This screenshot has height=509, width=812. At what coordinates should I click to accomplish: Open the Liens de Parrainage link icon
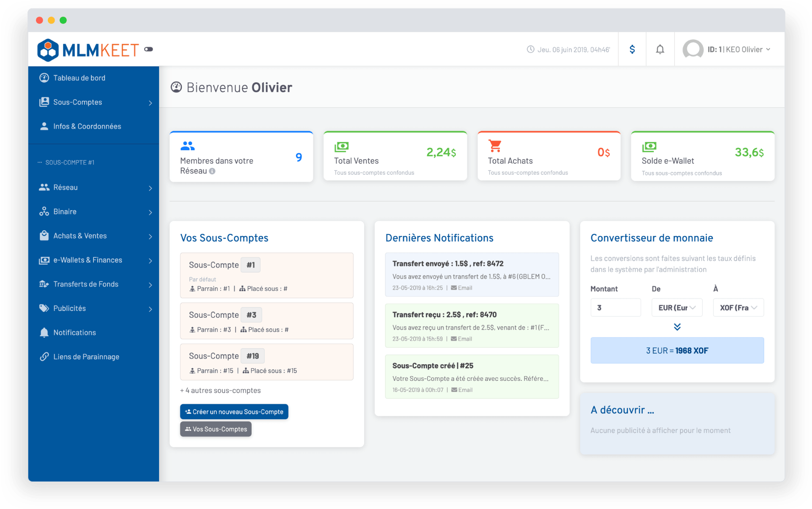click(x=44, y=357)
